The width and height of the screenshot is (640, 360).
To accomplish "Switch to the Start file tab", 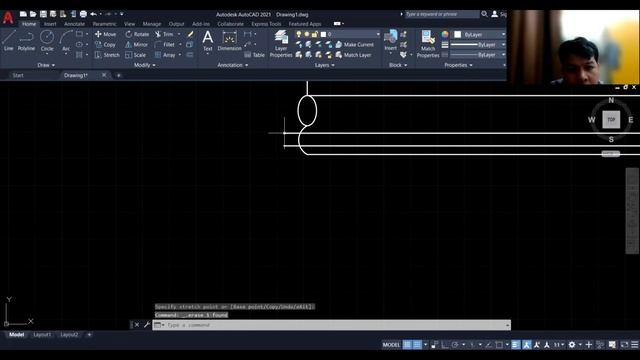I will click(x=18, y=76).
